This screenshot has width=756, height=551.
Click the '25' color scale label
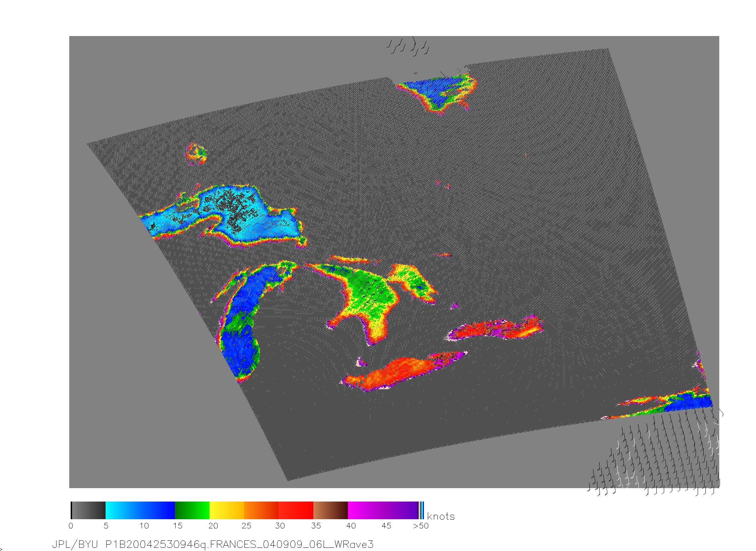246,526
